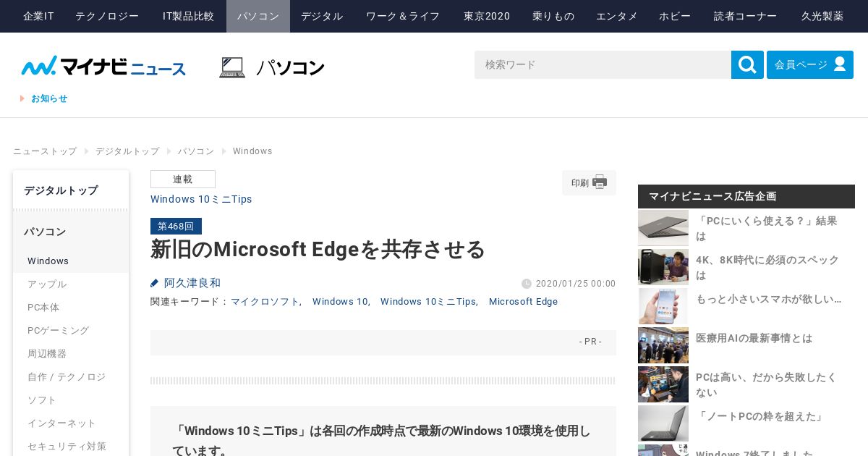Click the laptop パソコン section icon
Image resolution: width=868 pixels, height=456 pixels.
232,67
